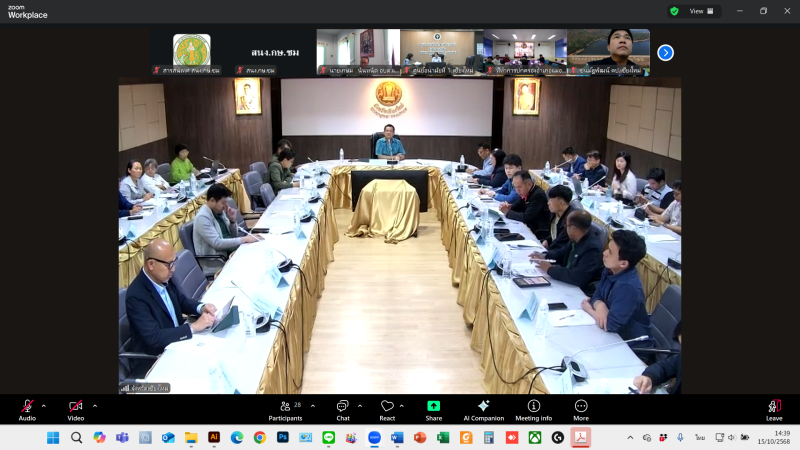Start camera with the Video button
The image size is (800, 450).
coord(76,410)
